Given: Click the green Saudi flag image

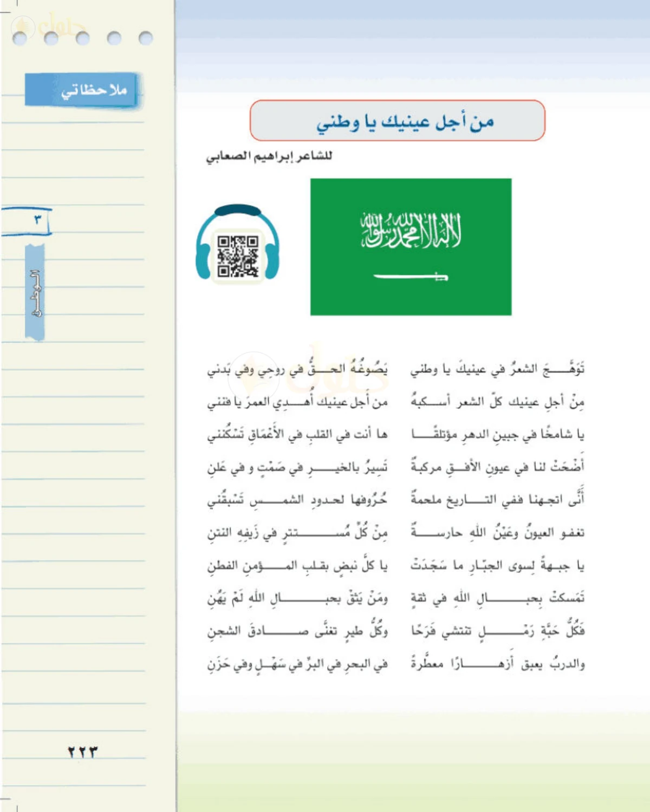Looking at the screenshot, I should [411, 247].
